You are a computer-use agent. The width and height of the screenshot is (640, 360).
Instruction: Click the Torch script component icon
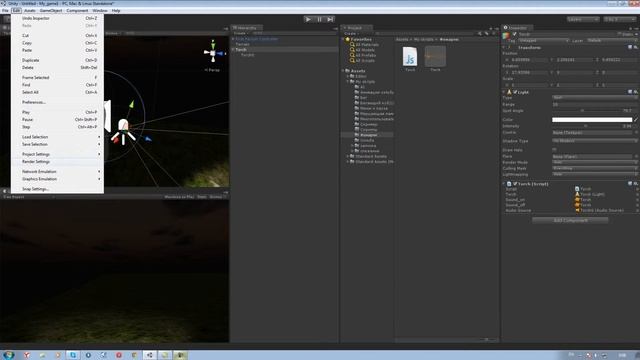[509, 184]
